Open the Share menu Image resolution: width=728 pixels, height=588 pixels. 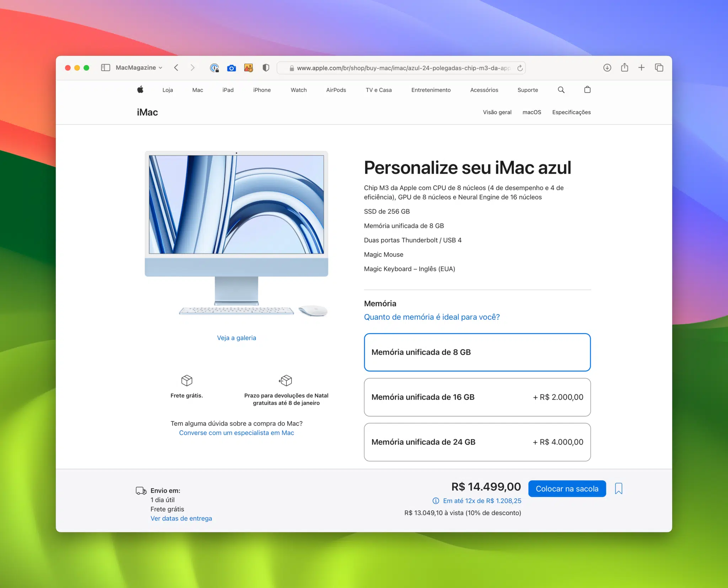(x=625, y=67)
